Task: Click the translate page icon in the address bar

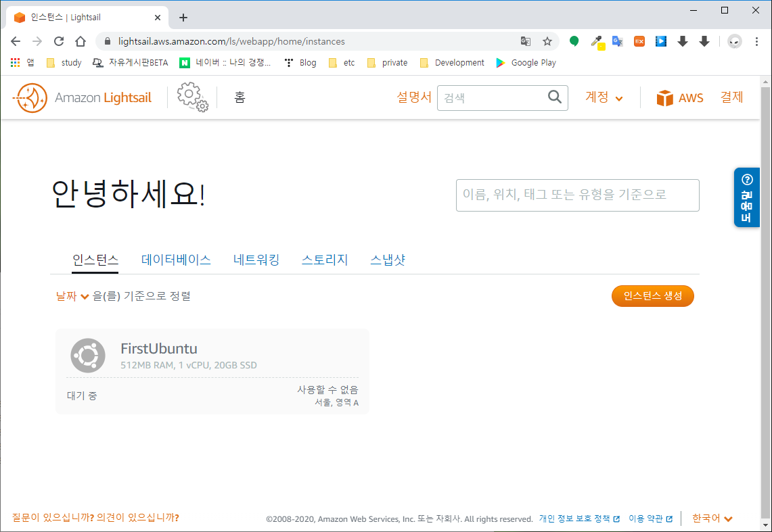Action: pyautogui.click(x=525, y=41)
